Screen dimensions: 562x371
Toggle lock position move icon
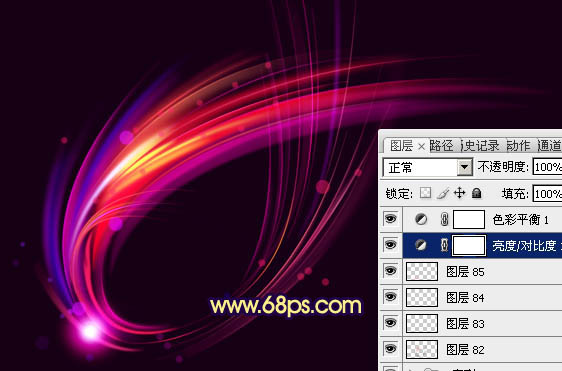(x=459, y=193)
